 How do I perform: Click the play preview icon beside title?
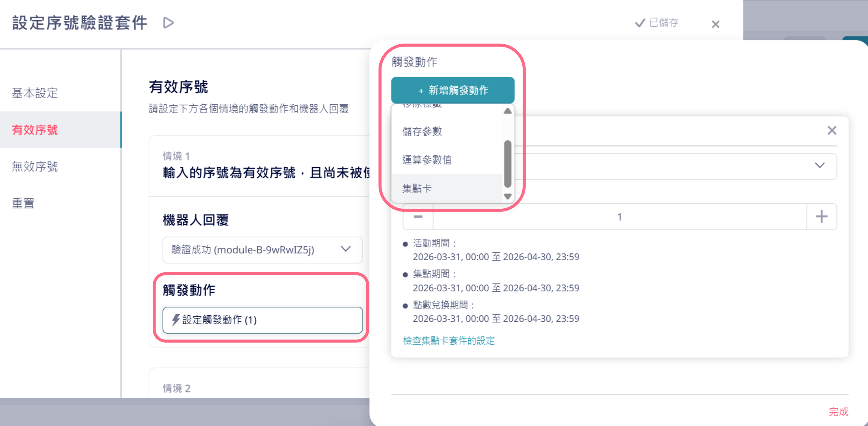[168, 23]
